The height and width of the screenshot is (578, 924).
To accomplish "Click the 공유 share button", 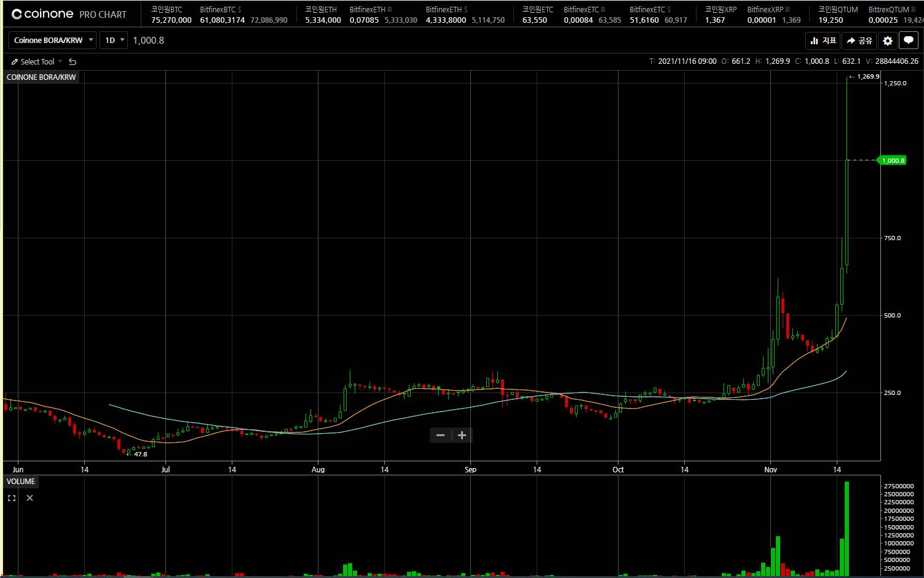I will [x=859, y=41].
